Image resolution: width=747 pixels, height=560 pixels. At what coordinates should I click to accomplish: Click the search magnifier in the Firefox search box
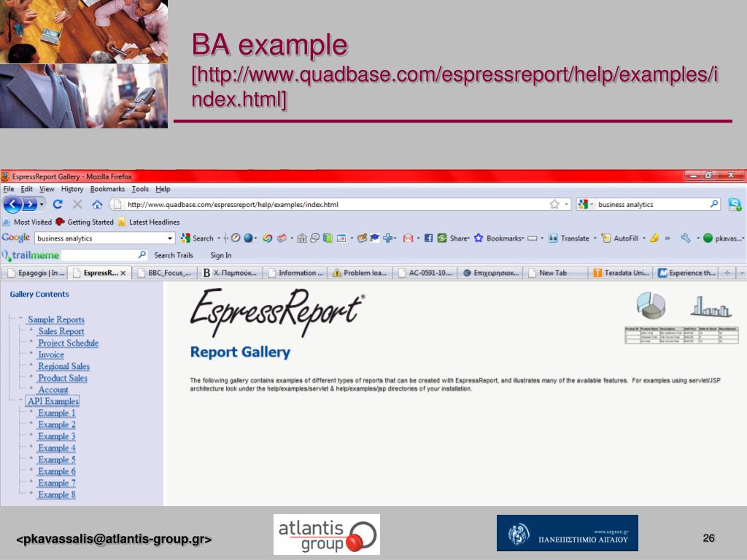713,204
